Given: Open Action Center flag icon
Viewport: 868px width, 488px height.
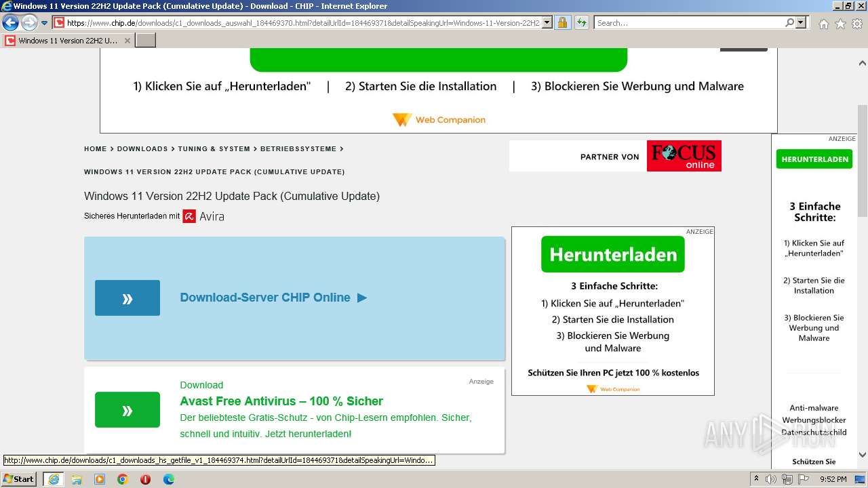Looking at the screenshot, I should pos(804,479).
